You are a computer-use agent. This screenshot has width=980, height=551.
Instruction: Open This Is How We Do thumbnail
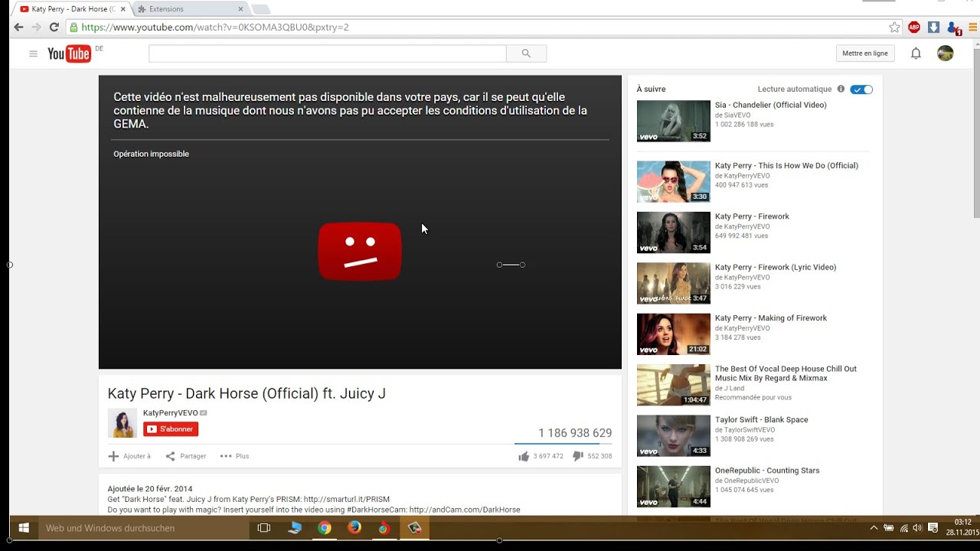(674, 181)
